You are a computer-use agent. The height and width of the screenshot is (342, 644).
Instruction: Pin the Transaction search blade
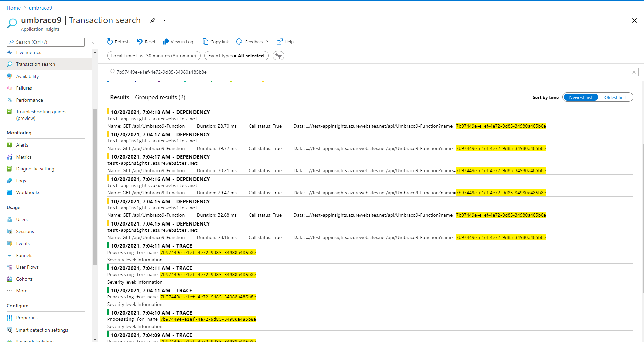point(153,20)
